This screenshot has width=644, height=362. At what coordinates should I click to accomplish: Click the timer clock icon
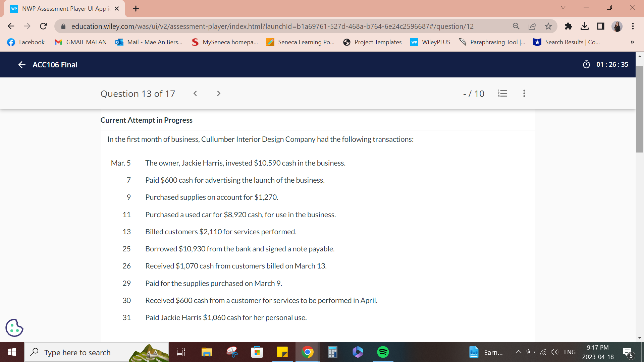586,64
